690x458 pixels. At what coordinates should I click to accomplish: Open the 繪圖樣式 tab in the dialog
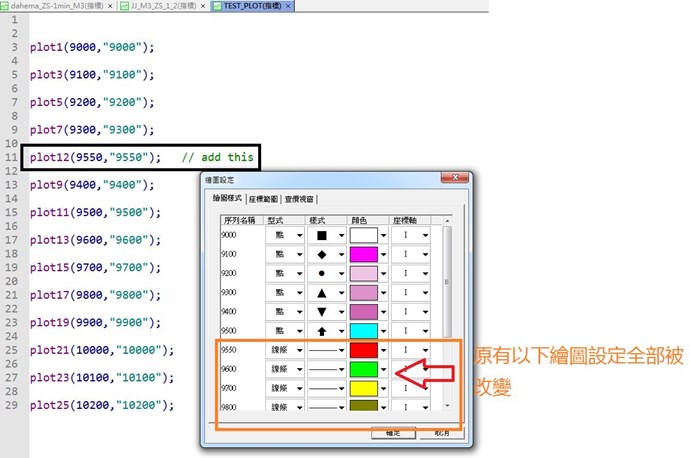tap(227, 198)
